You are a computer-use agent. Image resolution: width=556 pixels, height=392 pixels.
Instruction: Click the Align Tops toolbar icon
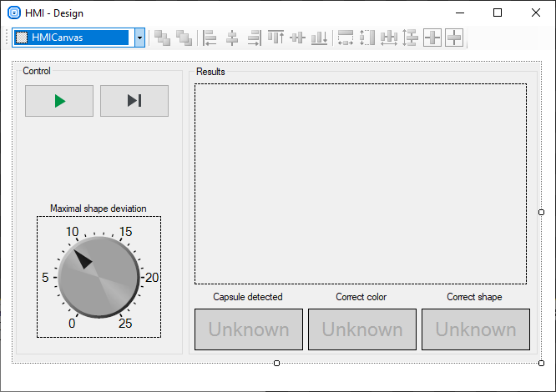point(275,38)
